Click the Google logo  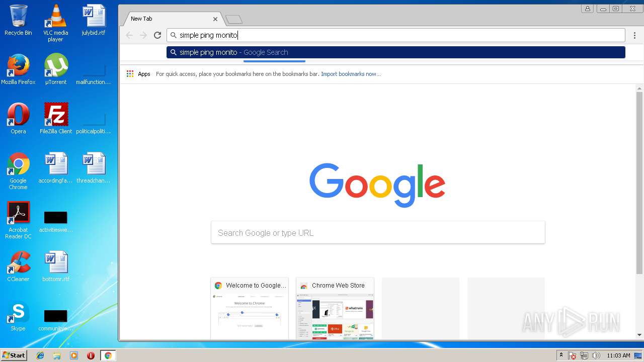(377, 185)
